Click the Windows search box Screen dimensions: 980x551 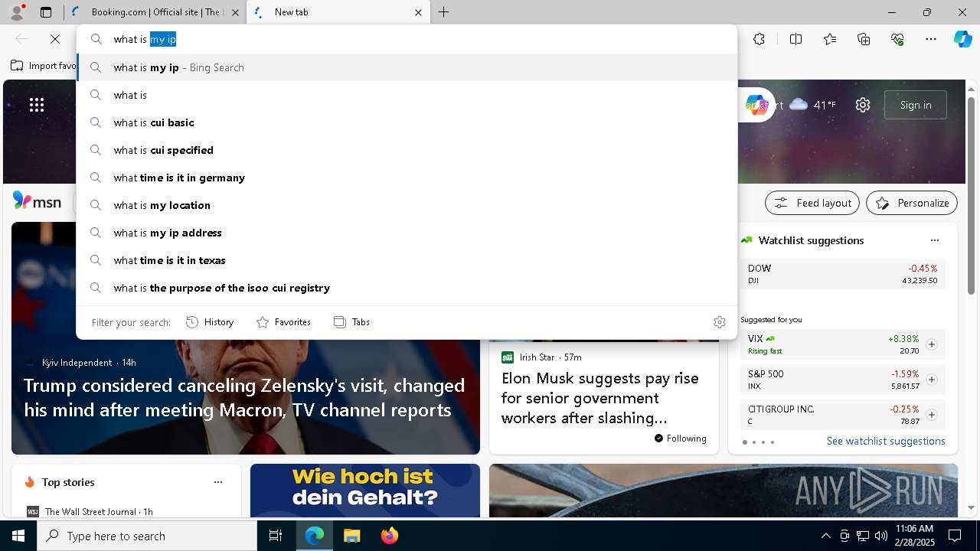(147, 536)
